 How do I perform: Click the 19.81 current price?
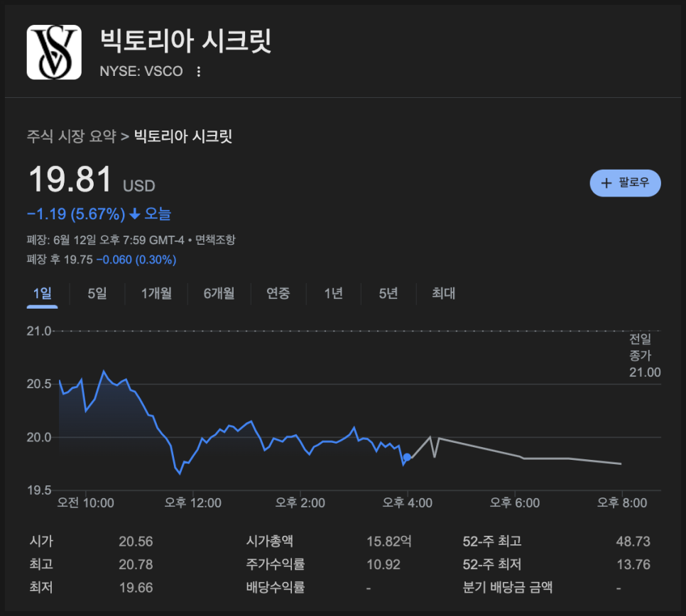tap(70, 180)
